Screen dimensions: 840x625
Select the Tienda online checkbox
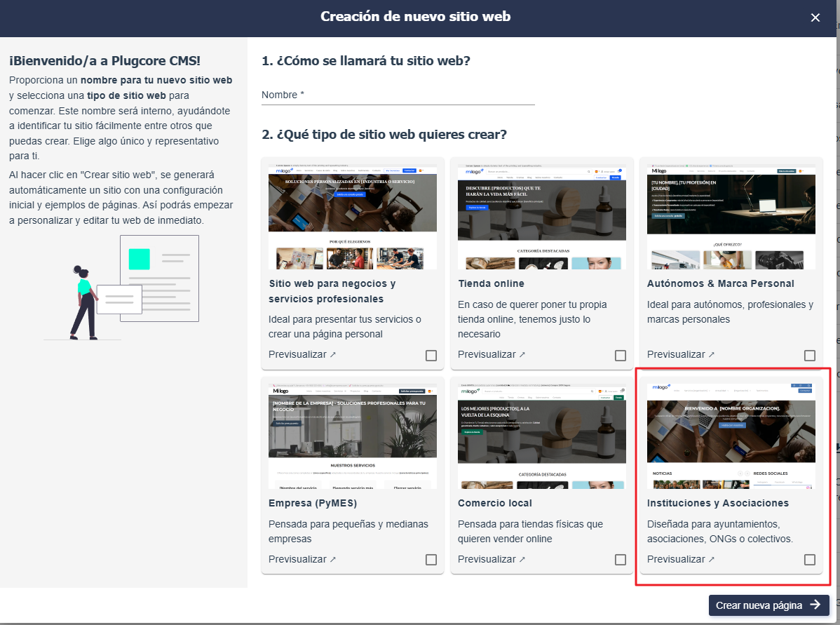pyautogui.click(x=620, y=356)
